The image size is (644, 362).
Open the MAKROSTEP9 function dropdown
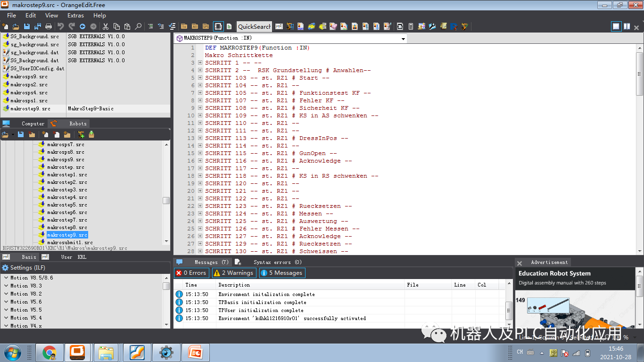click(403, 38)
